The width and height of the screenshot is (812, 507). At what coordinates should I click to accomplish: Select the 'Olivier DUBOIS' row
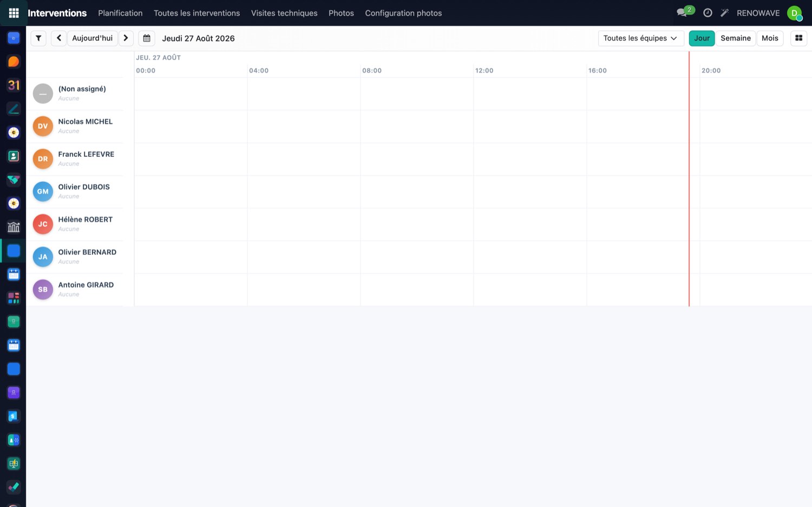(x=75, y=192)
